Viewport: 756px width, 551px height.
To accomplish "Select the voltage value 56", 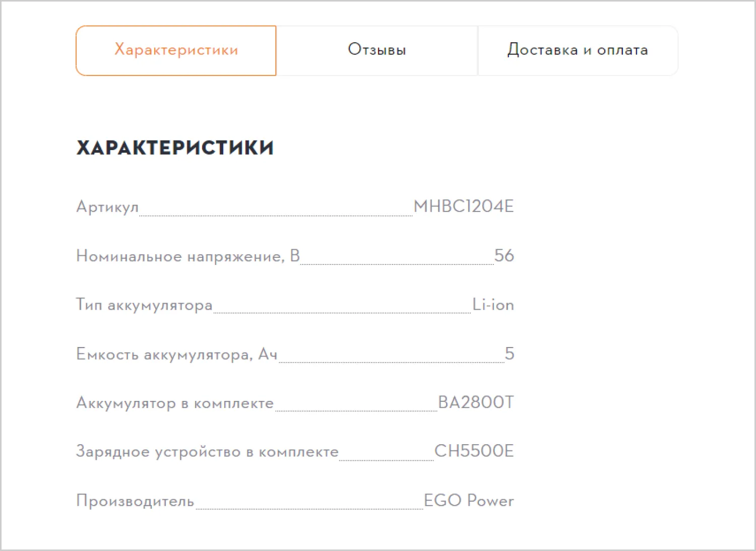I will click(504, 255).
